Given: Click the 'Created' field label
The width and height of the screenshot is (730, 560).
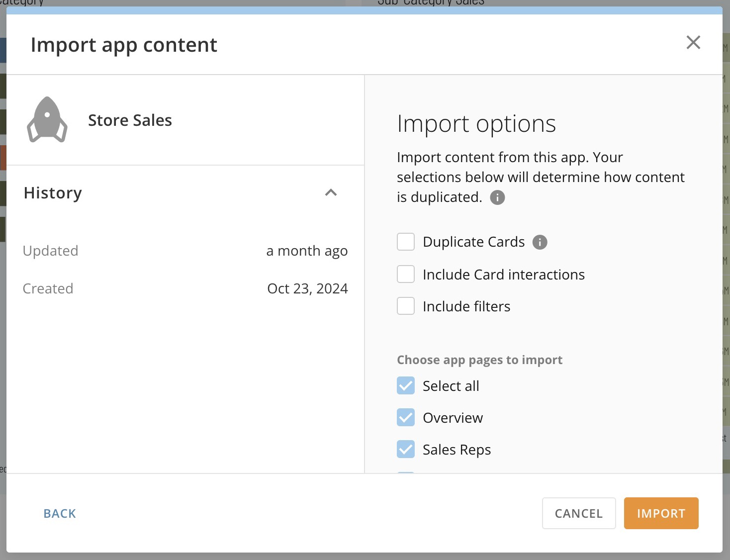Looking at the screenshot, I should point(48,288).
